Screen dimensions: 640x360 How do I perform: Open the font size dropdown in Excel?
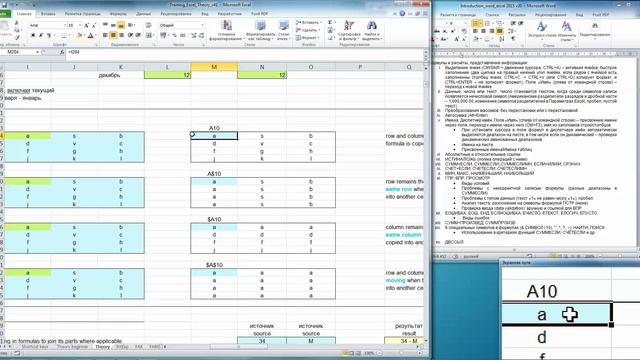click(x=79, y=25)
